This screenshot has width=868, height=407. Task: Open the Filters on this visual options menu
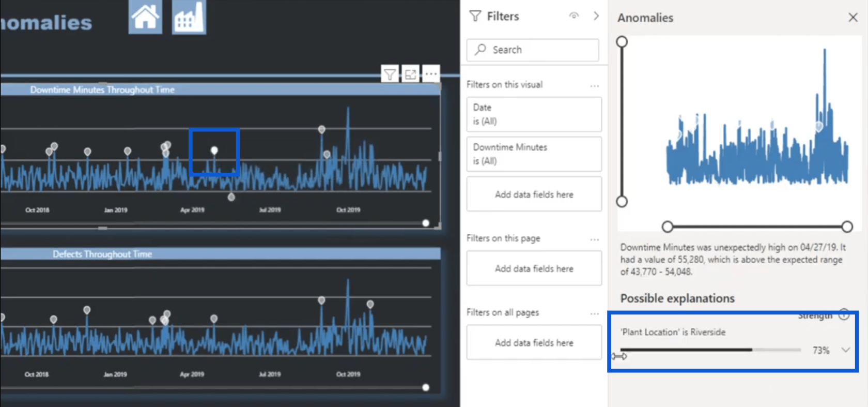point(595,86)
